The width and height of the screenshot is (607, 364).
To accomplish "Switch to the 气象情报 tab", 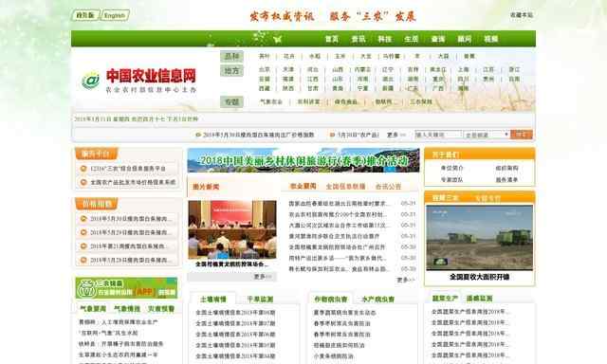I will [127, 309].
